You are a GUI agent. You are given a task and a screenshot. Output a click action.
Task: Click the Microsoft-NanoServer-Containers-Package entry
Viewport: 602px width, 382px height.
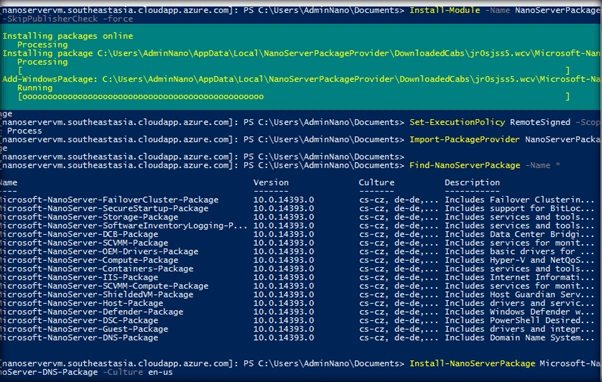click(97, 269)
